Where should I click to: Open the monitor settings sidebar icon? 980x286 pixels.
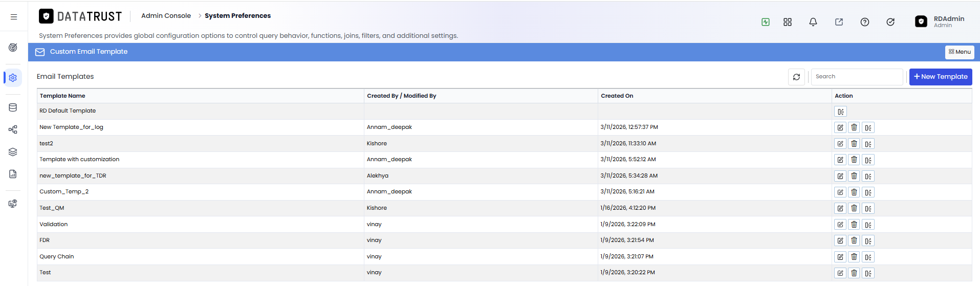tap(13, 204)
